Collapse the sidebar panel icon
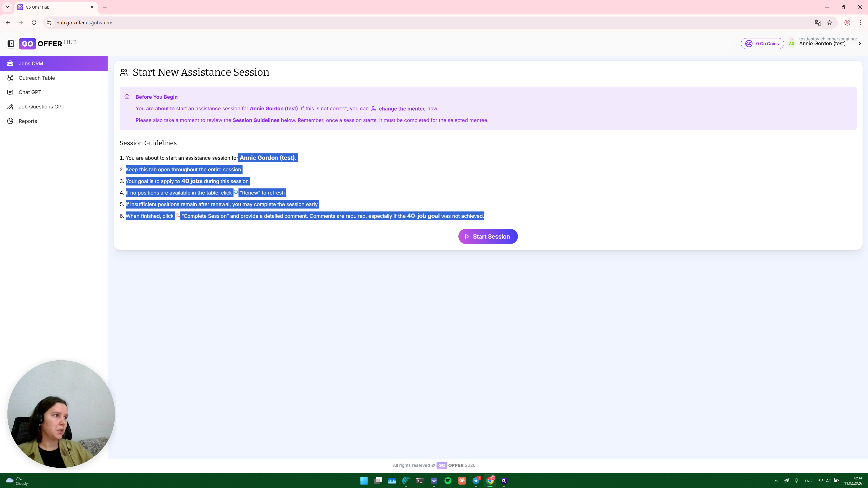 pyautogui.click(x=11, y=43)
